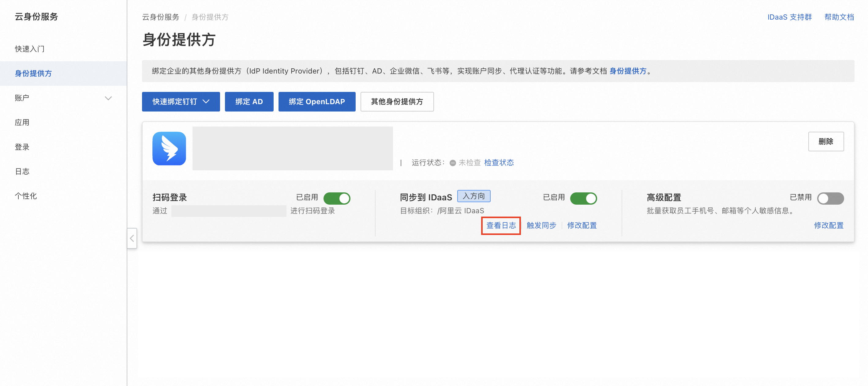Screen dimensions: 868x386
Task: Disable the 扫码登录 switch
Action: pos(337,198)
